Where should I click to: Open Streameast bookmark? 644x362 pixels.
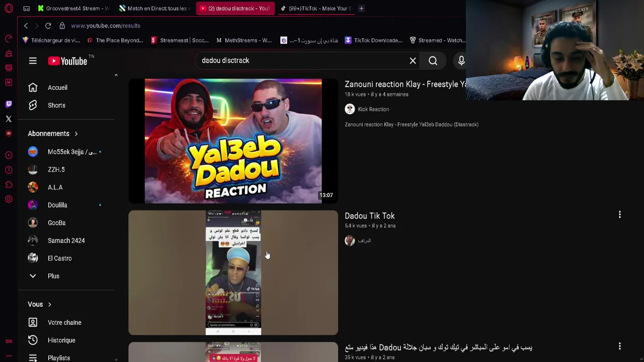point(180,40)
